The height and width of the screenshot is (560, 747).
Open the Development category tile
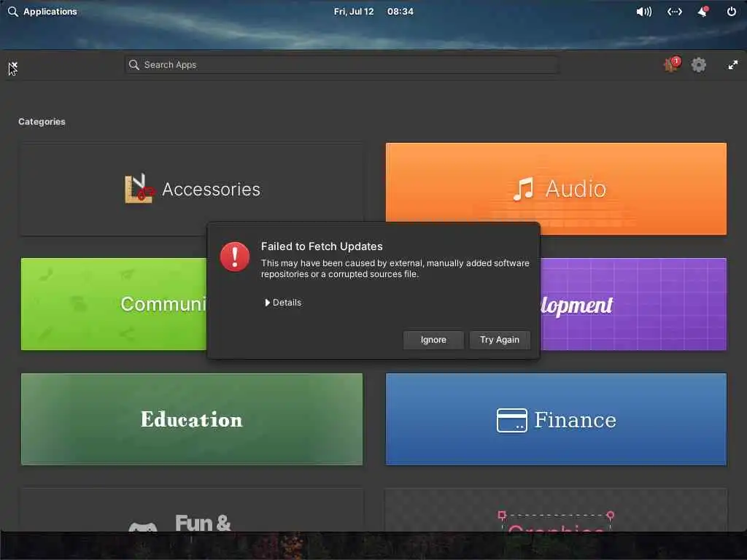[634, 304]
